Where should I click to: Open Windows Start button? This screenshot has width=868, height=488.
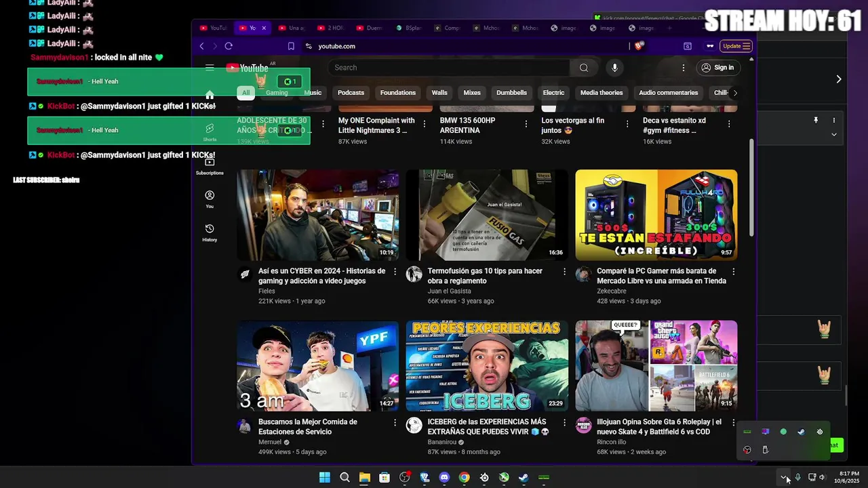325,477
